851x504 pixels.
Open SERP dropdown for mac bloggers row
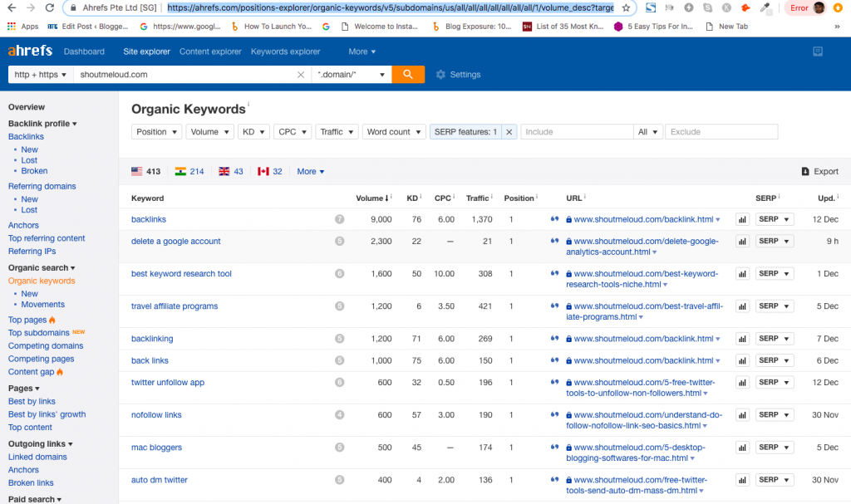(x=775, y=447)
